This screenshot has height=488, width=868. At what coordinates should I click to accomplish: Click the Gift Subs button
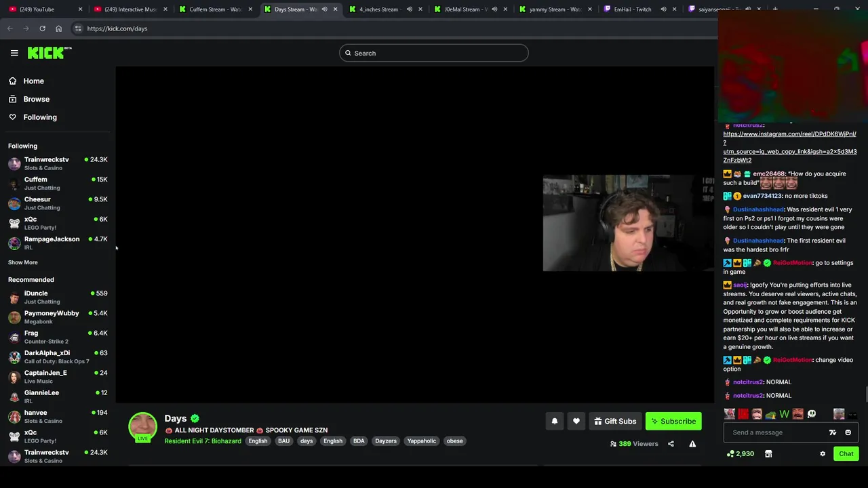[615, 421]
